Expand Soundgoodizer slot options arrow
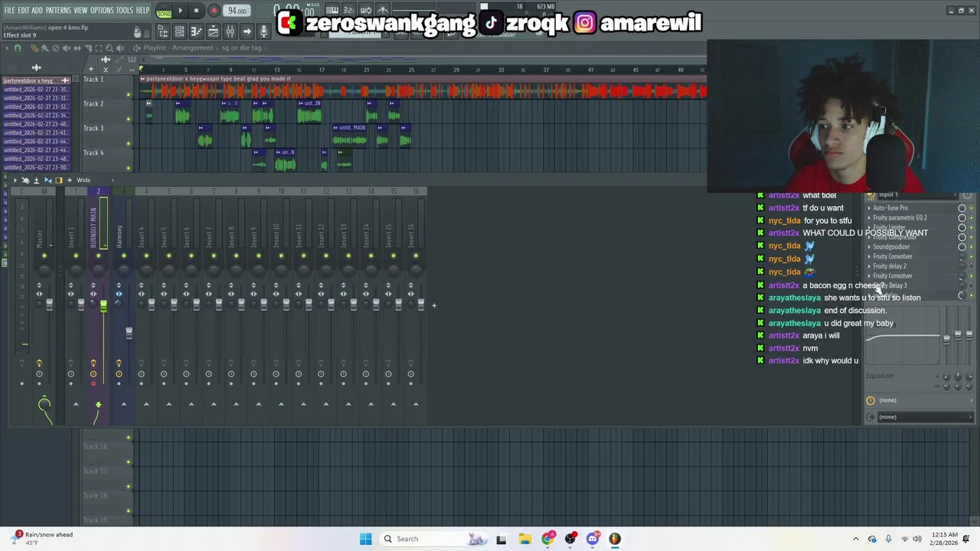 pos(869,246)
